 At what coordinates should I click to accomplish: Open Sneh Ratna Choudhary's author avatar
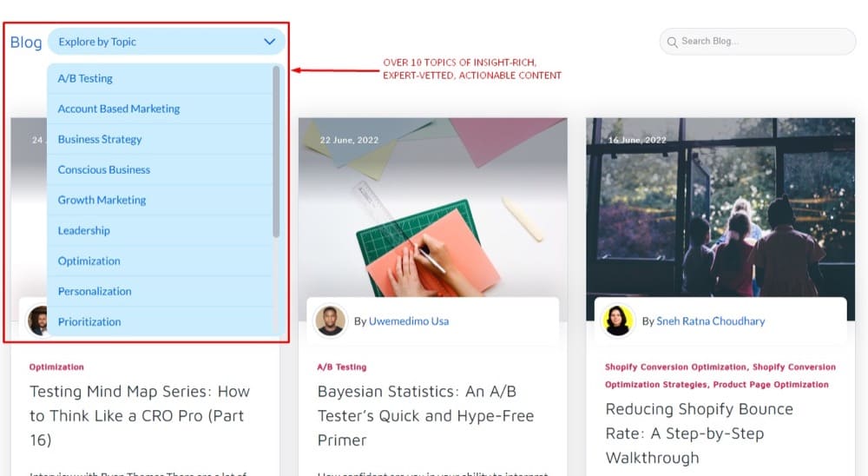pyautogui.click(x=618, y=321)
